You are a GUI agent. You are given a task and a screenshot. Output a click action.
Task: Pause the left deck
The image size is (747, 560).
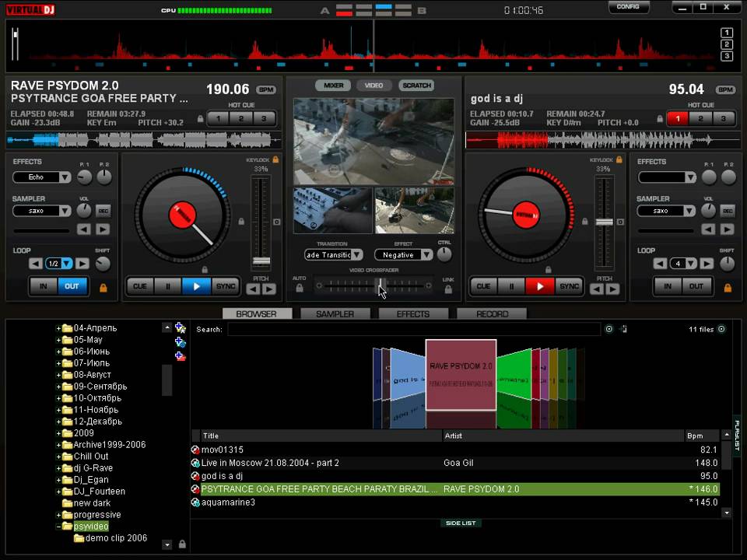(168, 287)
